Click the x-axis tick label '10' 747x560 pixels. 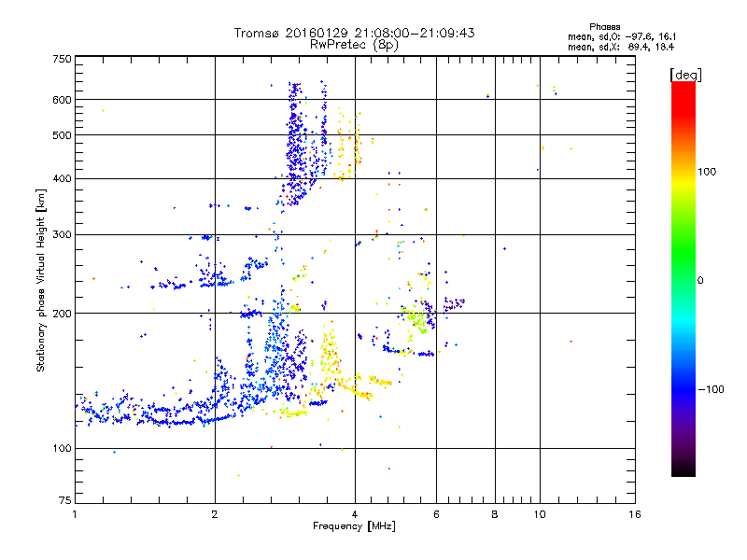pyautogui.click(x=540, y=514)
